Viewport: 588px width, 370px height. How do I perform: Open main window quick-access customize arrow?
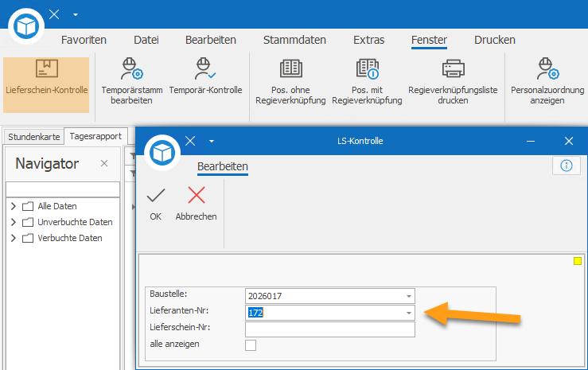pos(76,14)
